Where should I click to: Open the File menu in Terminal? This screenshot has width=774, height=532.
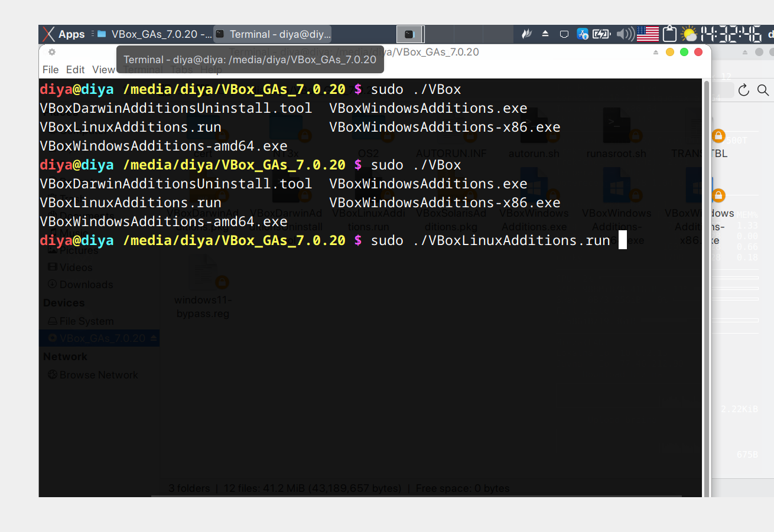click(x=50, y=70)
